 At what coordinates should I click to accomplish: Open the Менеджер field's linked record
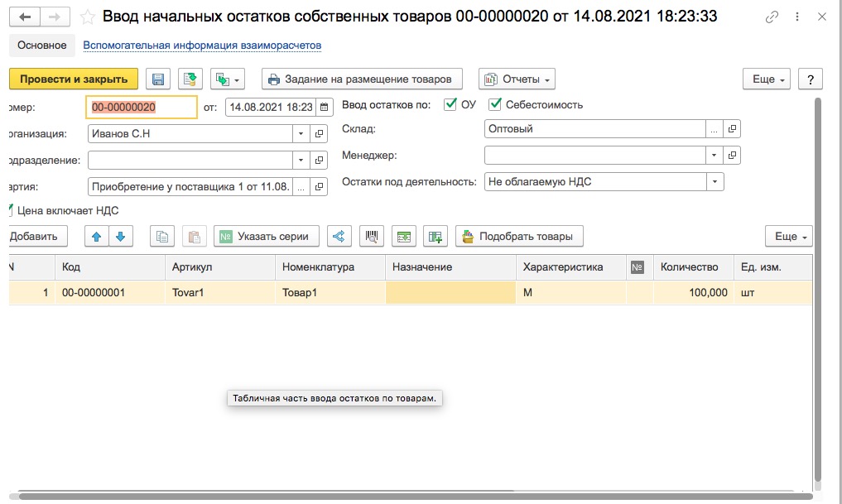732,156
